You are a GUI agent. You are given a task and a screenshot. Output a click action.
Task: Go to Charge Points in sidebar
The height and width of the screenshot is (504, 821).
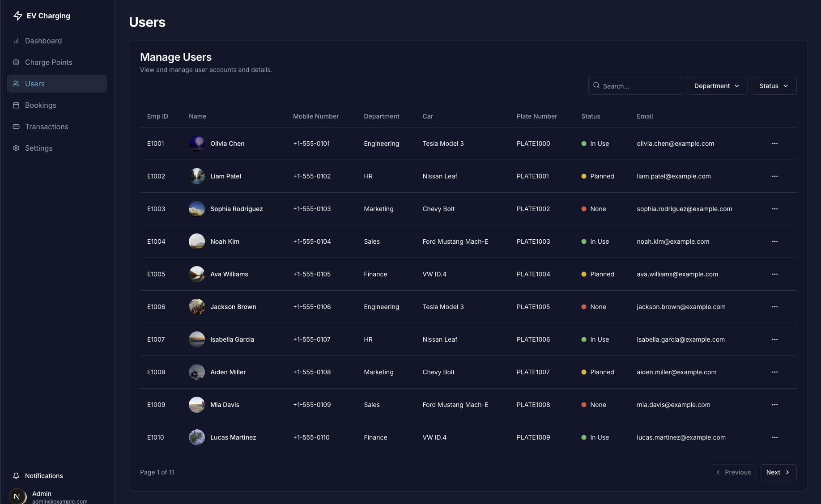coord(48,62)
